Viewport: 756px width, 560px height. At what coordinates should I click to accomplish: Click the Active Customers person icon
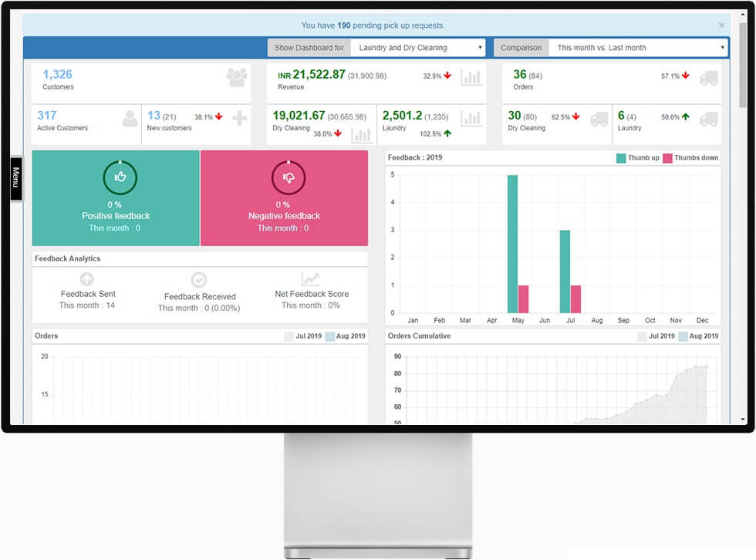130,119
